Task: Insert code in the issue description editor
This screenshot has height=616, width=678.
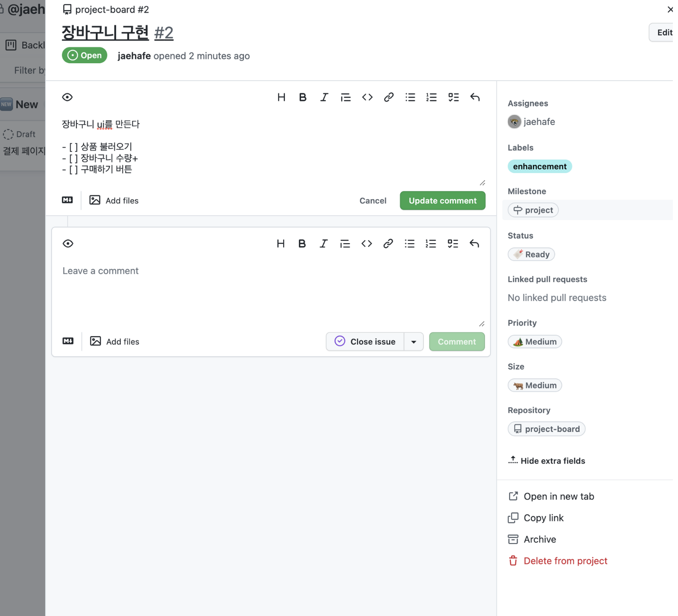Action: (367, 97)
